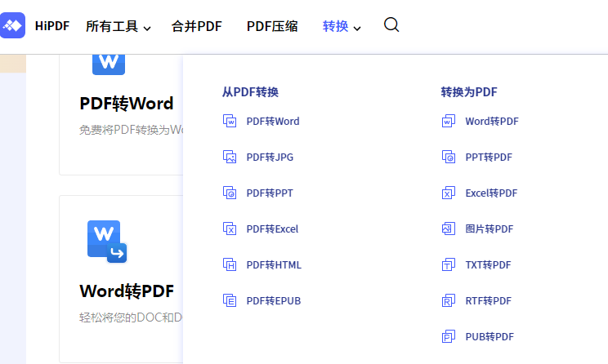Expand the 所有工具 menu
This screenshot has height=364, width=608.
(118, 26)
